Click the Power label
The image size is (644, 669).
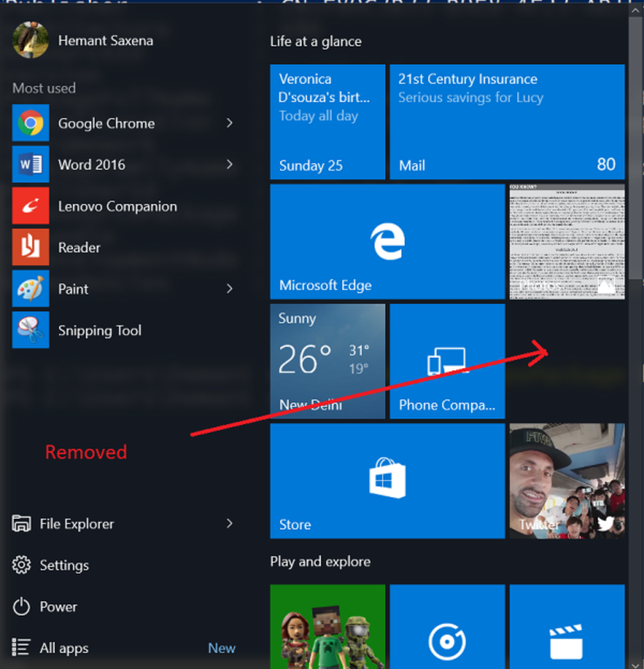pyautogui.click(x=58, y=607)
